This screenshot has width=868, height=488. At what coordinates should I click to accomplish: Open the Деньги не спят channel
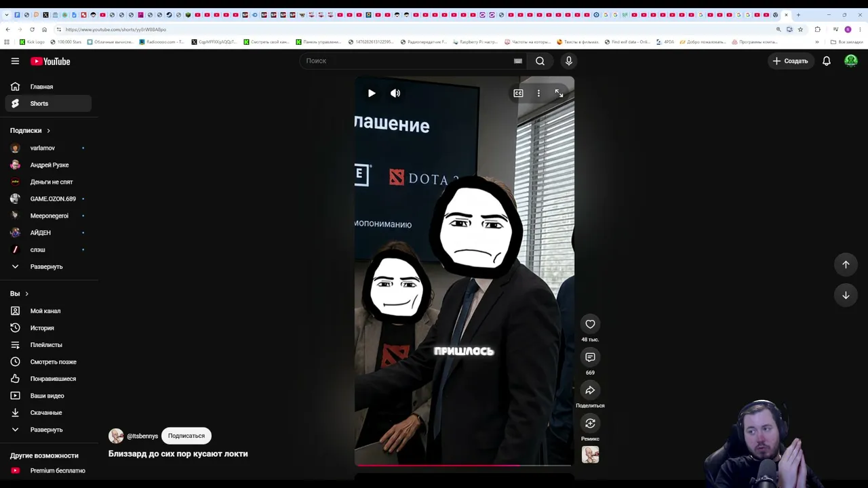point(48,182)
